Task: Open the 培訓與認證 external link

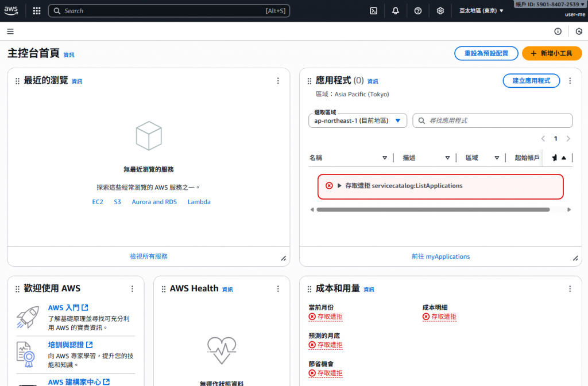Action: click(x=71, y=345)
